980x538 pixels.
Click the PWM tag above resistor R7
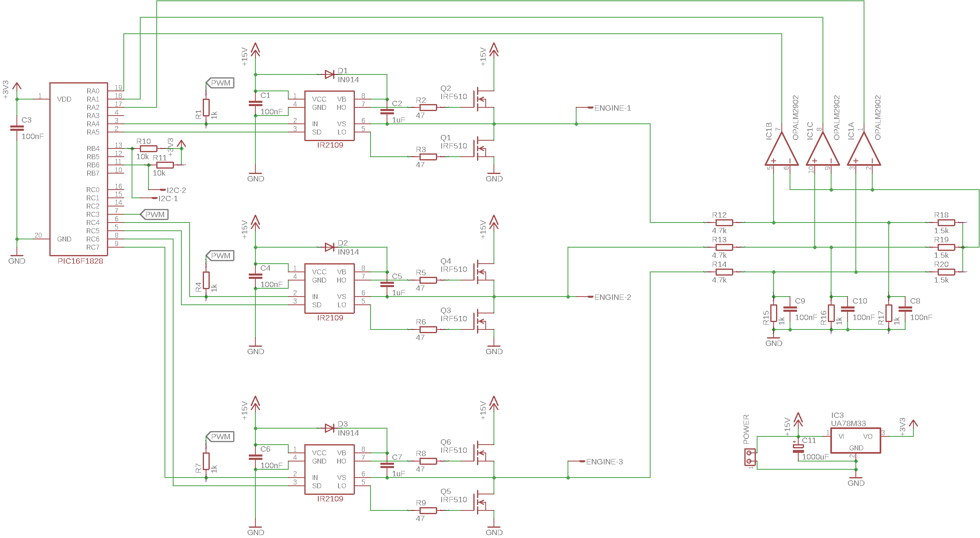coord(220,436)
